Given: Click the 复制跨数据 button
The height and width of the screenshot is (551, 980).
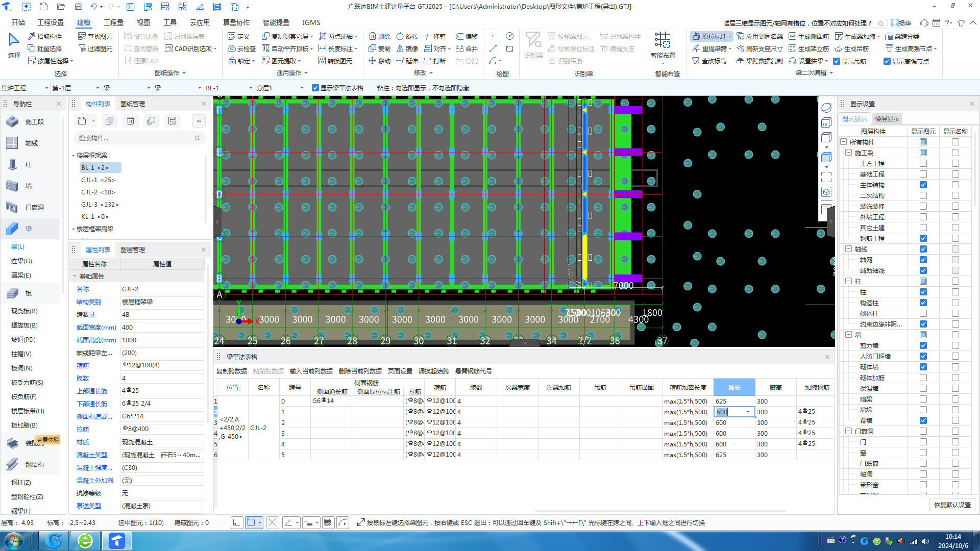Looking at the screenshot, I should [x=232, y=371].
